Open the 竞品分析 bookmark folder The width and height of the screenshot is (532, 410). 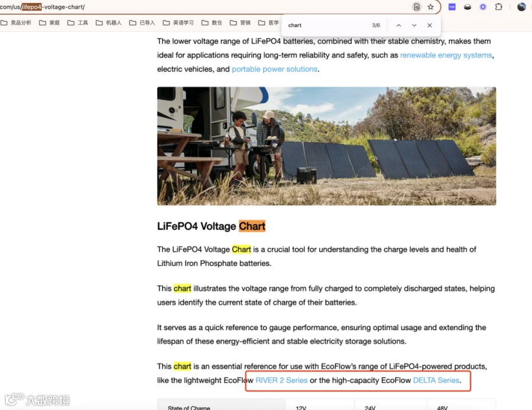[x=17, y=22]
